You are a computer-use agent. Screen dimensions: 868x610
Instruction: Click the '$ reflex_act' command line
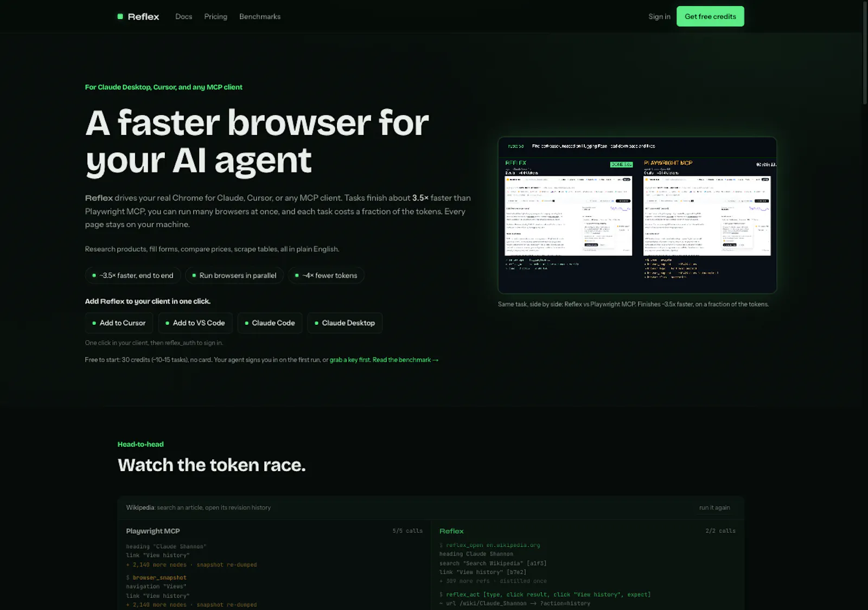545,595
